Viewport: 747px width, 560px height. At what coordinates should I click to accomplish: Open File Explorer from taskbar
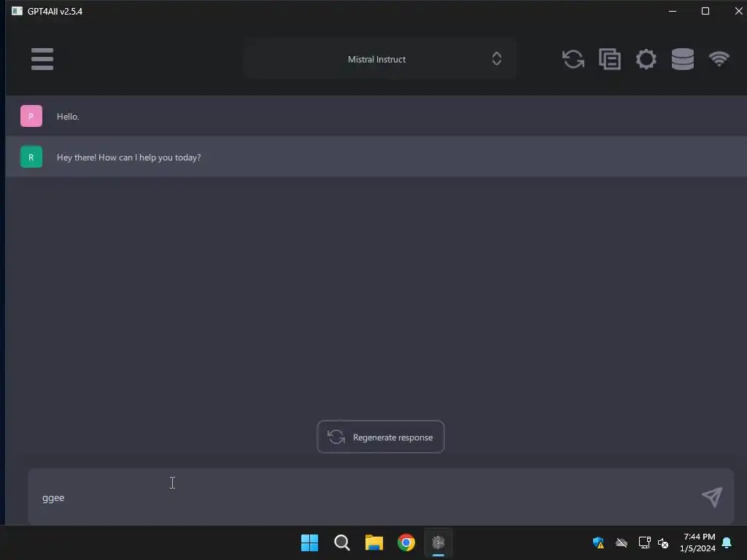point(374,542)
